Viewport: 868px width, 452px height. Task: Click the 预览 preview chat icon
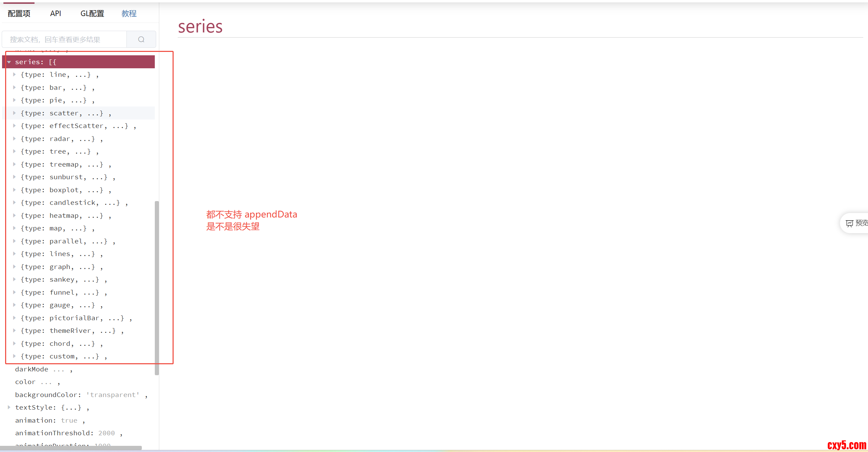(850, 224)
